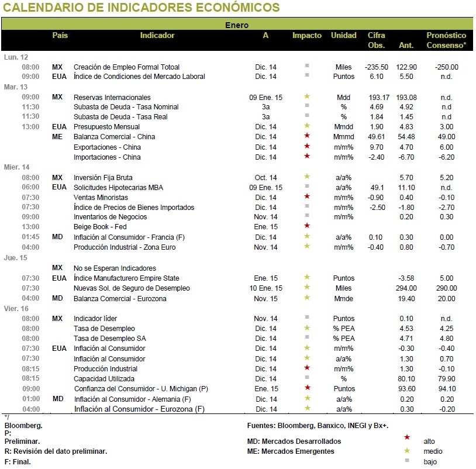Click the gray square for Creación de Empleo Formal

click(x=307, y=65)
